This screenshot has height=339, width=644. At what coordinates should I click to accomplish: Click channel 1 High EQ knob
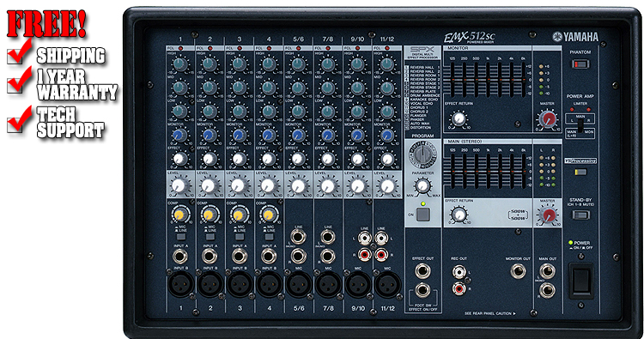point(180,64)
